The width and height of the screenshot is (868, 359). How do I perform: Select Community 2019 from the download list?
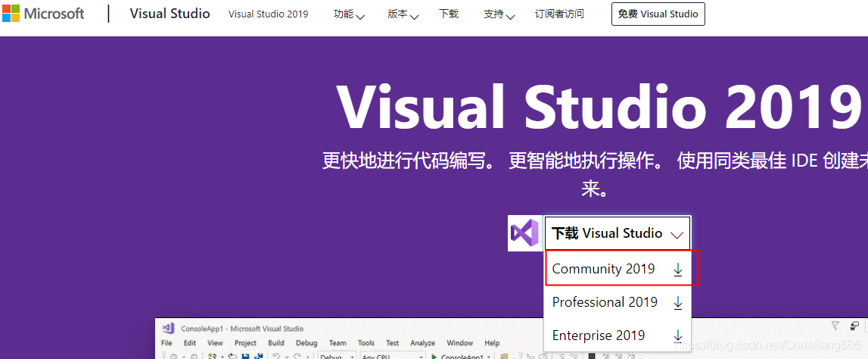618,269
